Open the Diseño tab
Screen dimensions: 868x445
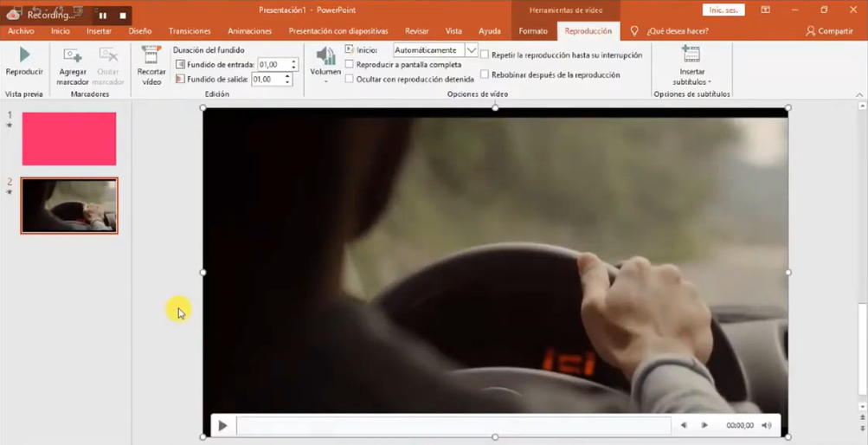140,31
